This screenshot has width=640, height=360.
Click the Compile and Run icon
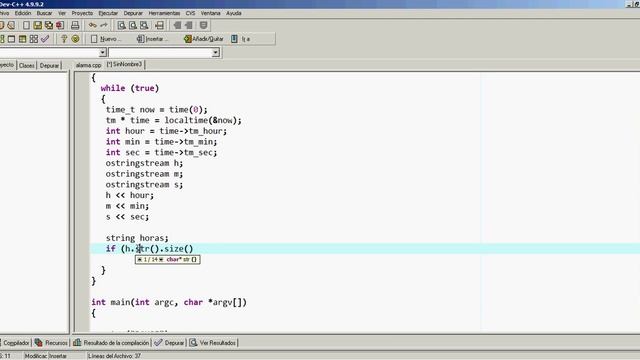[22, 39]
